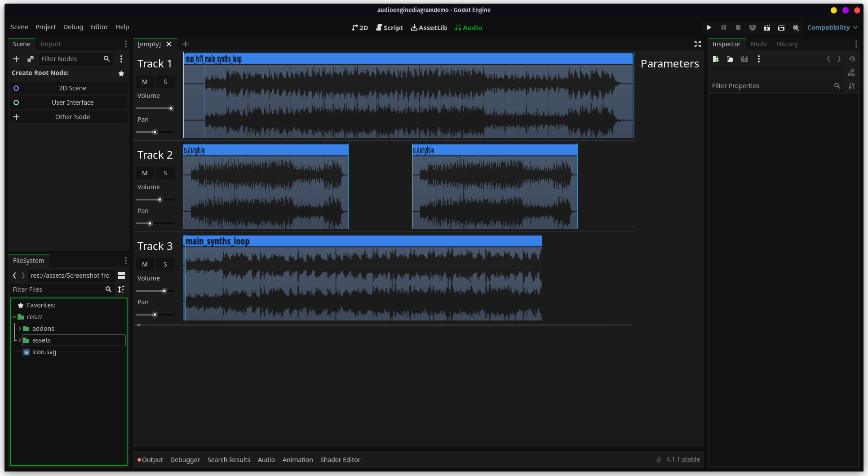The height and width of the screenshot is (476, 868).
Task: Mute Track 1
Action: 145,82
